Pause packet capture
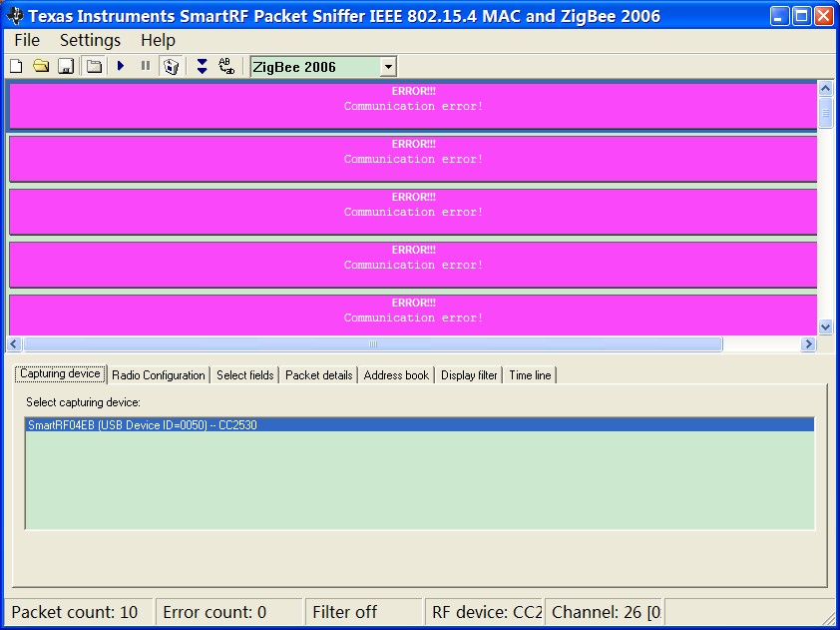The image size is (840, 630). point(146,66)
